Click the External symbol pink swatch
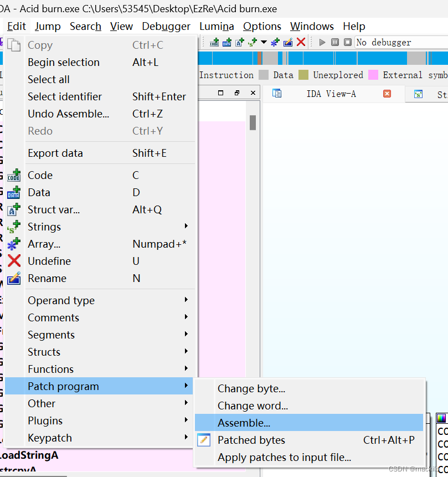The width and height of the screenshot is (448, 477). tap(373, 75)
